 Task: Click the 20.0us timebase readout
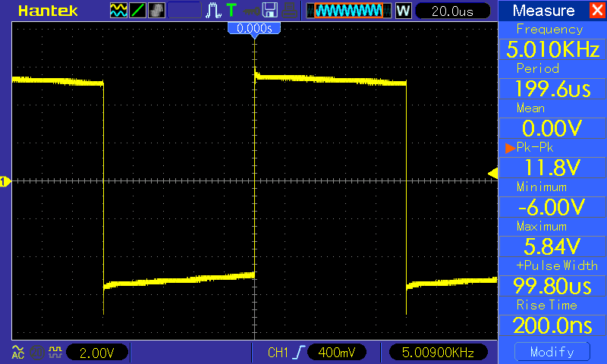452,11
